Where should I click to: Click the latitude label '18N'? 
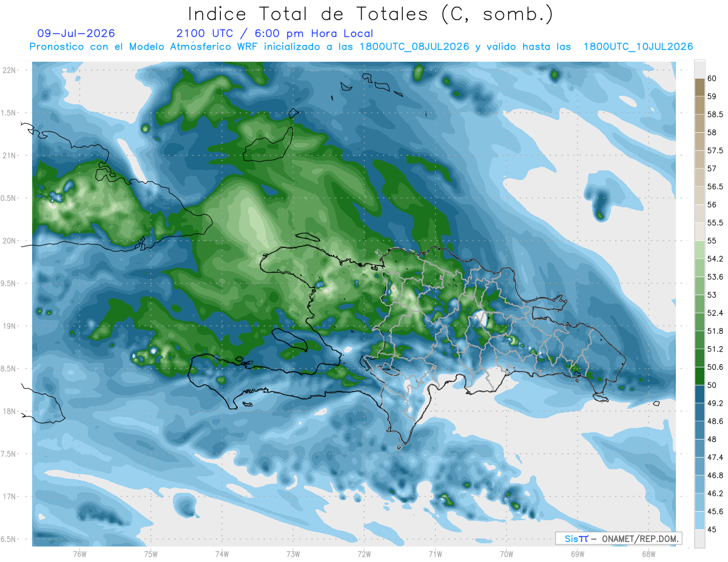10,411
